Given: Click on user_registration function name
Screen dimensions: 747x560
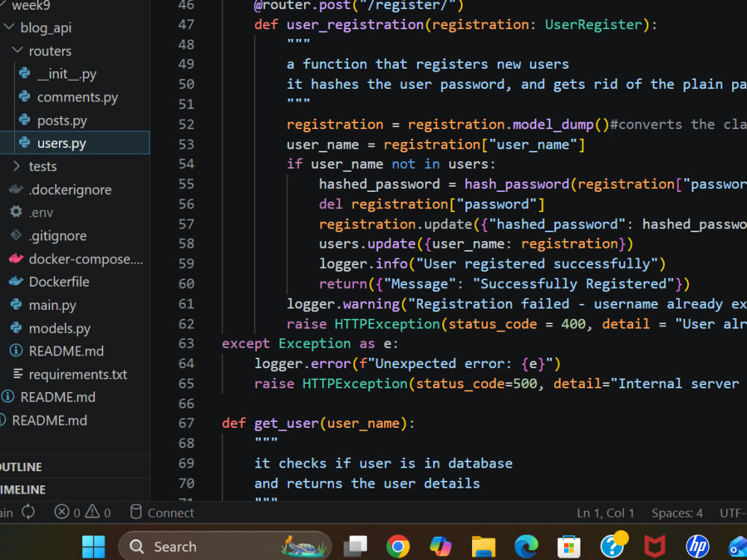Looking at the screenshot, I should click(355, 25).
